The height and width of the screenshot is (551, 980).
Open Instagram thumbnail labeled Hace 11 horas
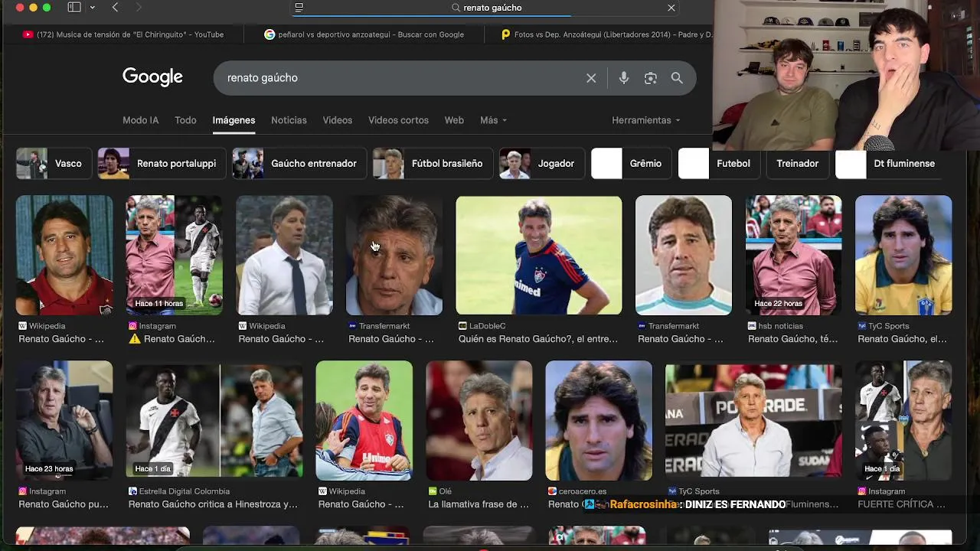[175, 255]
